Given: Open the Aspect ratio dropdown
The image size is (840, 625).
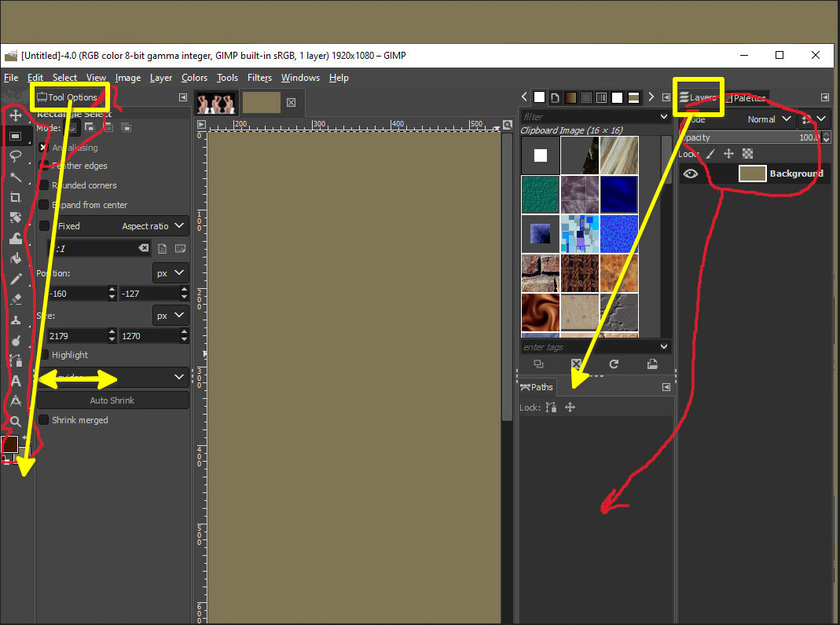Looking at the screenshot, I should click(x=153, y=226).
